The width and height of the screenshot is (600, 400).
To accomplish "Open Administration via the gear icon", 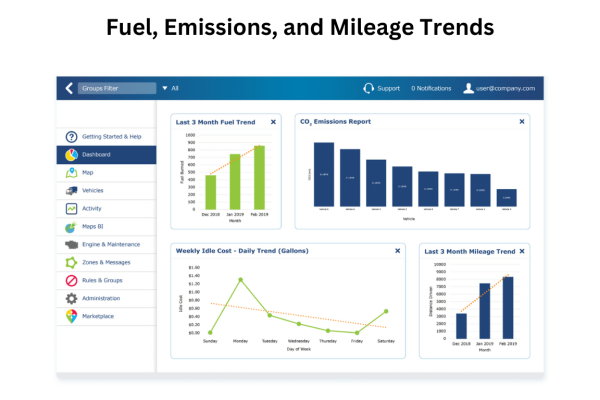I will [71, 298].
